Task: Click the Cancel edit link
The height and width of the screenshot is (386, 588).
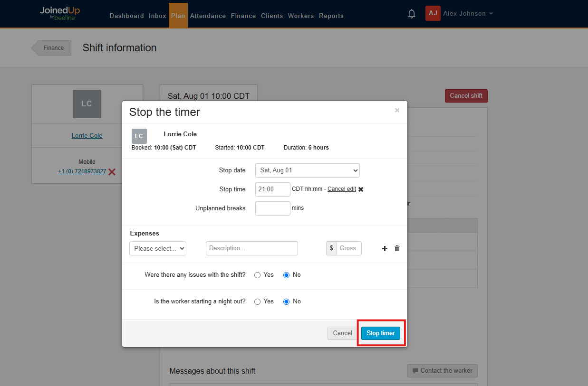Action: pyautogui.click(x=342, y=189)
